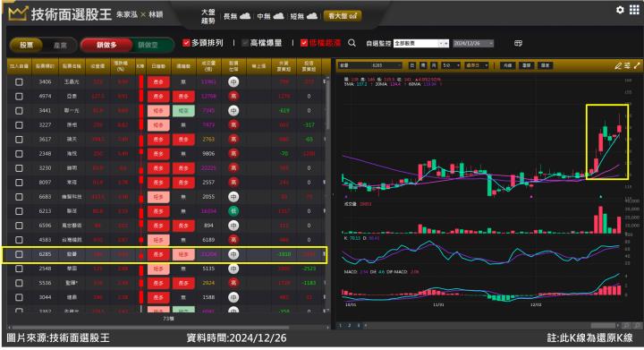Click the 高 price-level badge for 5536
The image size is (644, 350).
click(233, 283)
